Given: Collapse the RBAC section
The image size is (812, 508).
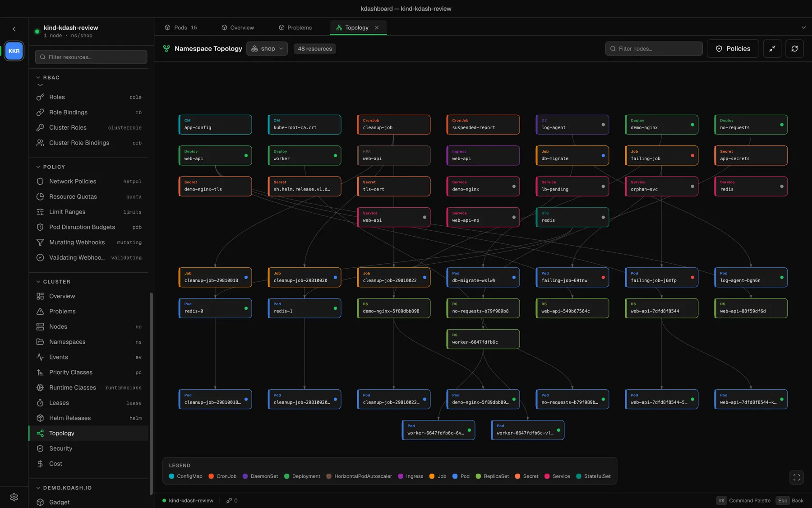Looking at the screenshot, I should [x=48, y=78].
